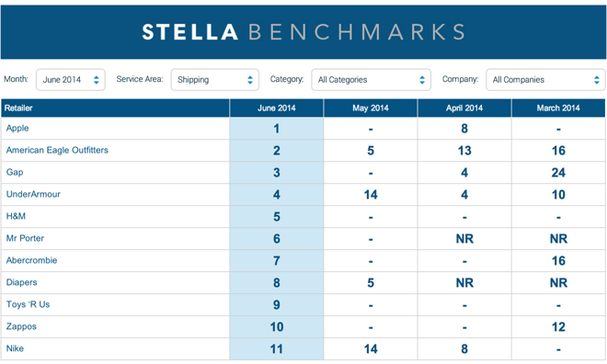Open the UnderArmour retailer link

[33, 194]
